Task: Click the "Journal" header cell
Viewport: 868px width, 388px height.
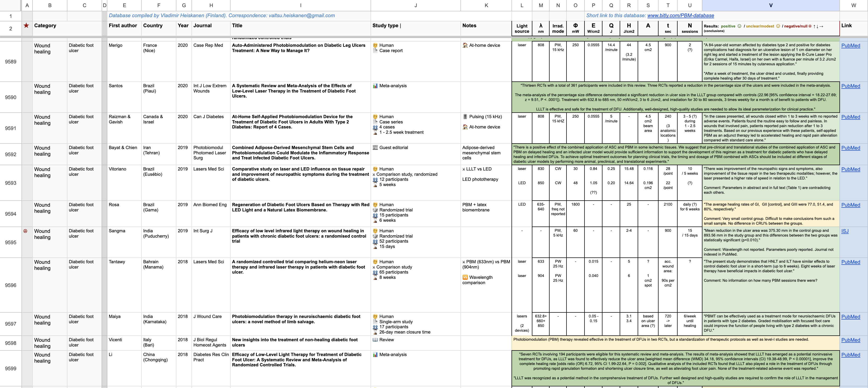Action: click(x=211, y=29)
